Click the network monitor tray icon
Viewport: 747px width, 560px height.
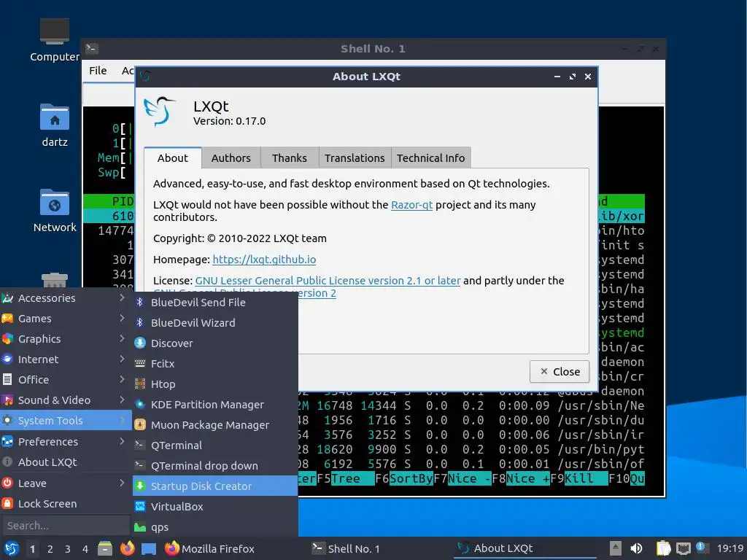(x=683, y=549)
